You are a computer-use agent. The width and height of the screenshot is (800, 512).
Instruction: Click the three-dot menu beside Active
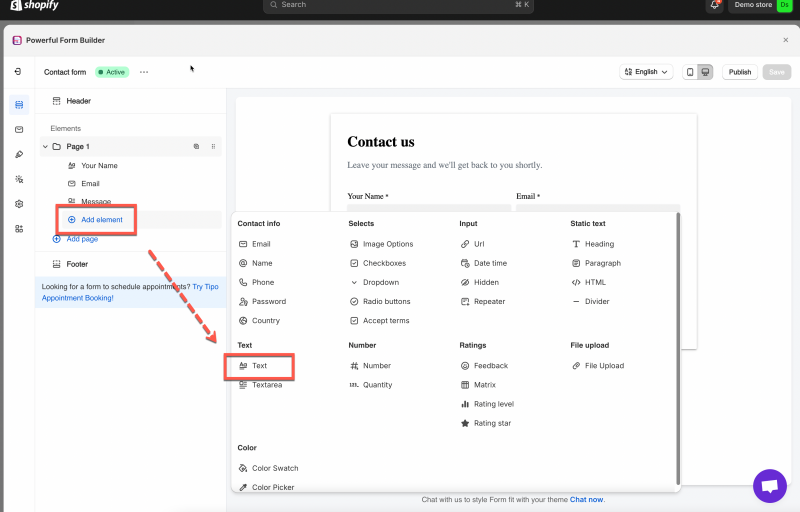coord(144,72)
